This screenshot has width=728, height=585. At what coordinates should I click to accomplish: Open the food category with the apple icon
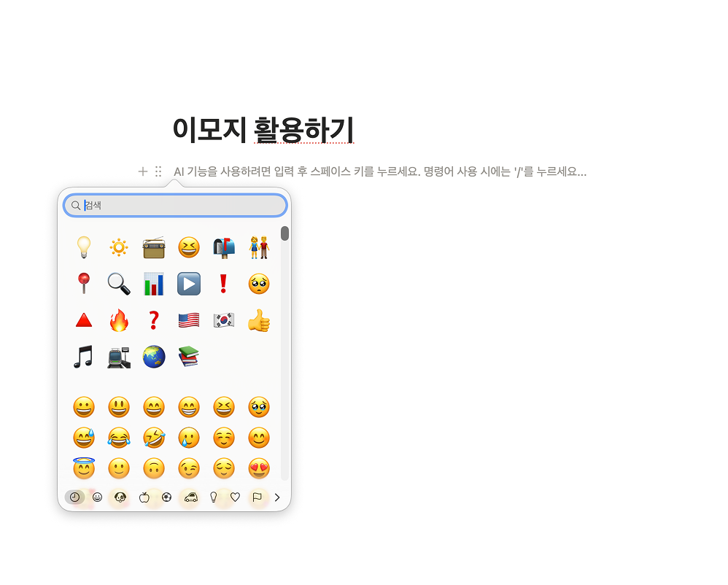(144, 497)
